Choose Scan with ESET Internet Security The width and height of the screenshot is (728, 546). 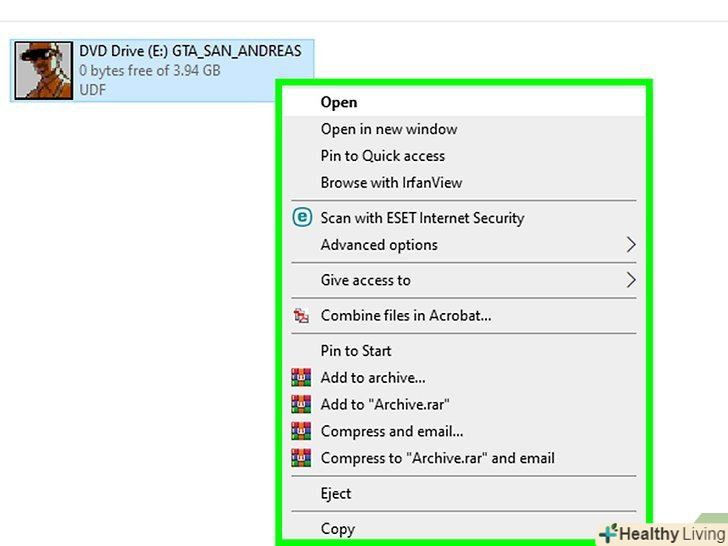464,218
